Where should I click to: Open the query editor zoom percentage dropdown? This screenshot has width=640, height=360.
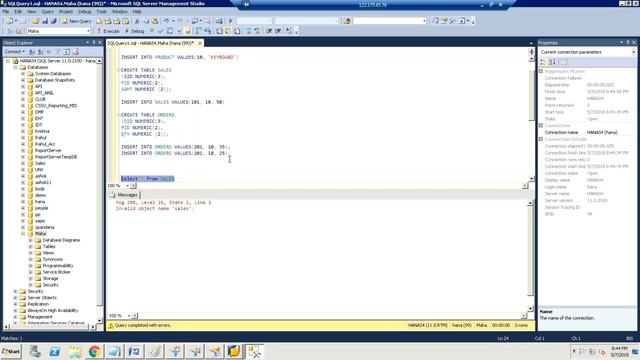click(x=127, y=186)
